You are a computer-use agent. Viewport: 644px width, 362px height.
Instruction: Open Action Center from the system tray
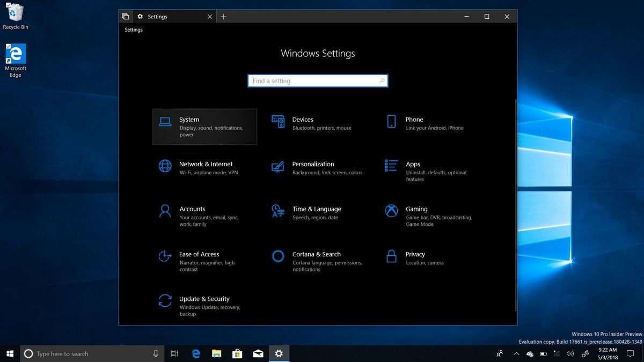pyautogui.click(x=630, y=353)
